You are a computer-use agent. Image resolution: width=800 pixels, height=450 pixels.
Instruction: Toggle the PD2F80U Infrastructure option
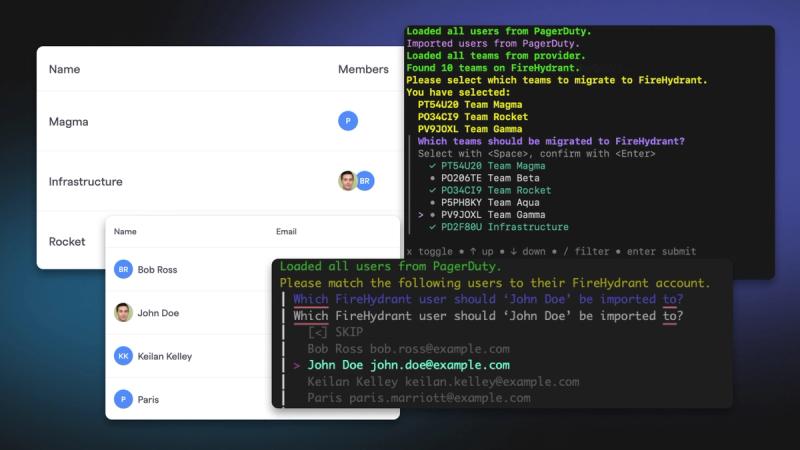[498, 227]
